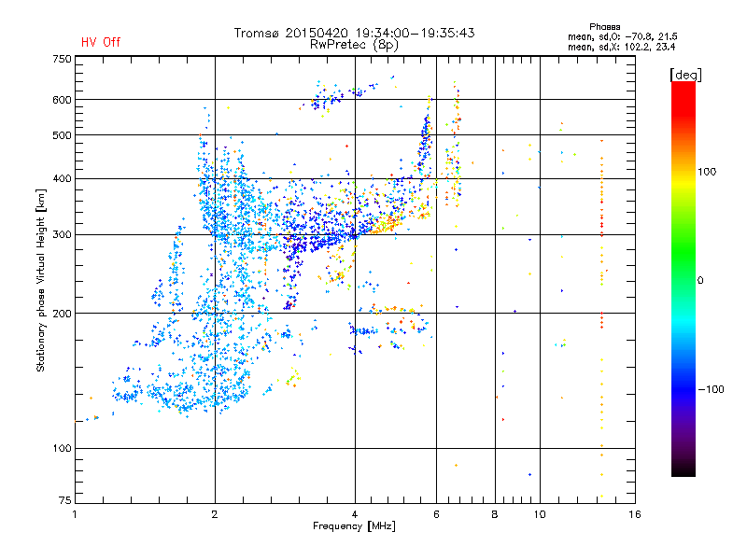
Task: Click y-axis tick label '75'
Action: pyautogui.click(x=65, y=500)
